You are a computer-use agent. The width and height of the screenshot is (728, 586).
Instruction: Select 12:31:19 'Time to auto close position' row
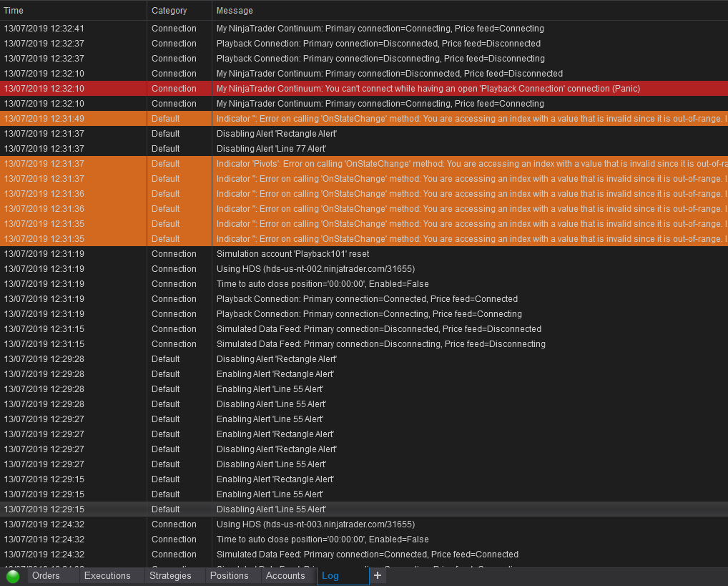point(364,284)
